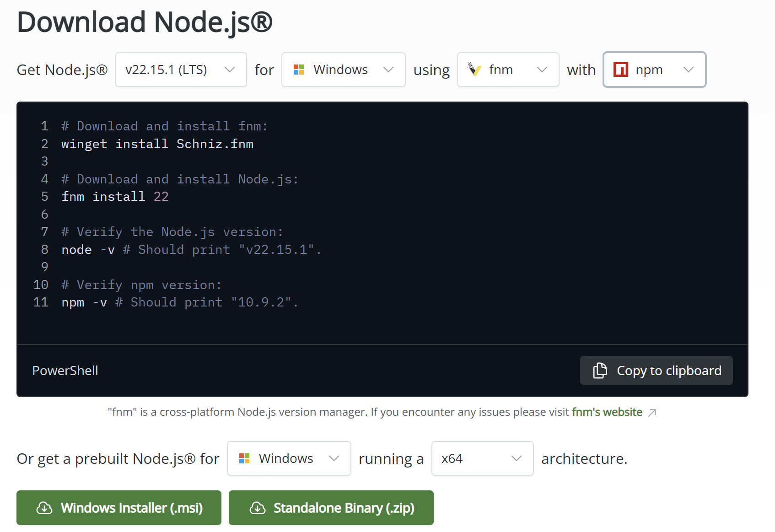The width and height of the screenshot is (775, 532).
Task: Click the cloud download icon on Standalone Binary
Action: pyautogui.click(x=258, y=508)
